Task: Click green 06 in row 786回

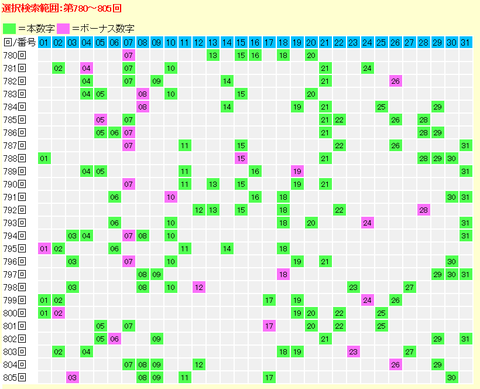Action: click(x=114, y=133)
